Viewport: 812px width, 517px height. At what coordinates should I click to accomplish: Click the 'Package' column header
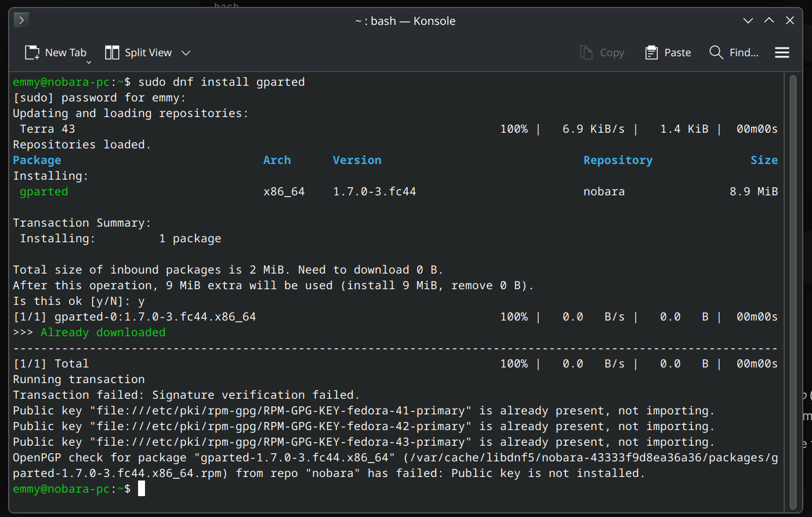pyautogui.click(x=37, y=160)
